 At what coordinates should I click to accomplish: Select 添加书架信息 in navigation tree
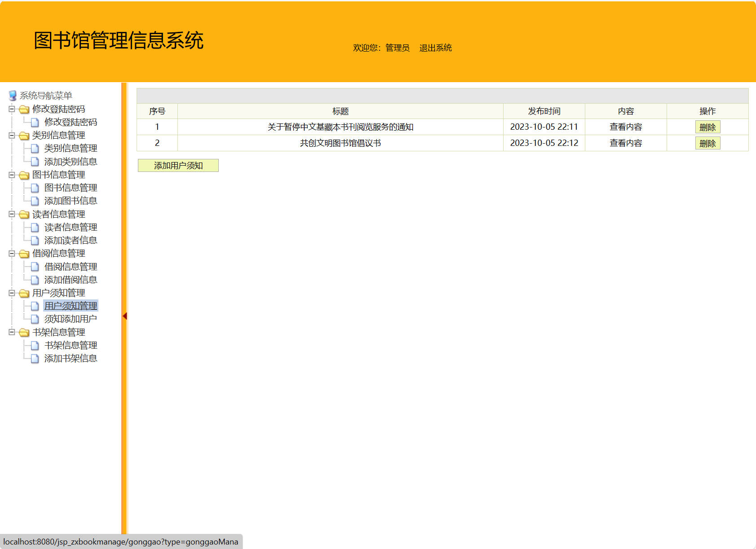(x=71, y=359)
